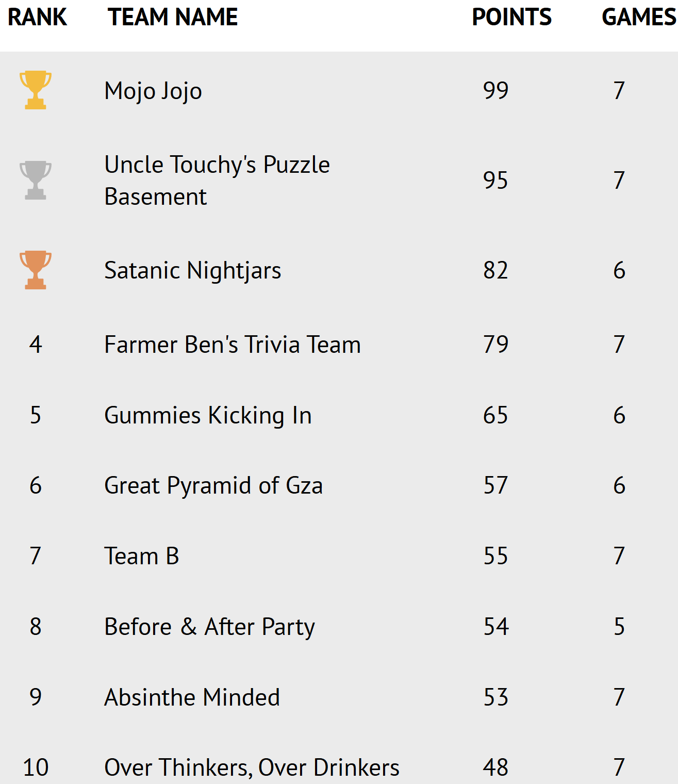Sort by the RANK column header
This screenshot has height=784, width=678.
(x=37, y=17)
